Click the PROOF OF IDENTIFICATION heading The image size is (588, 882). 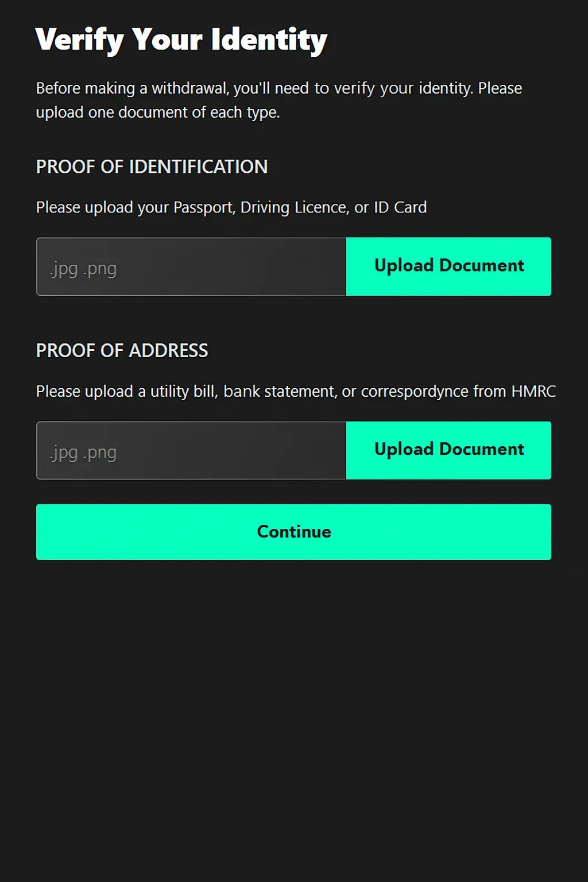click(x=152, y=167)
